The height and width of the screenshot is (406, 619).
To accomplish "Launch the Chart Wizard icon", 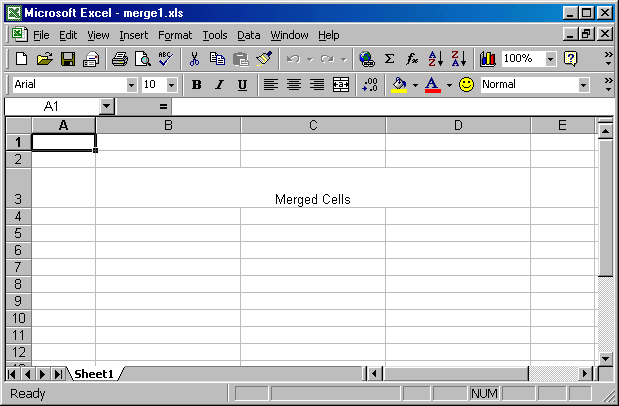I will [x=488, y=59].
